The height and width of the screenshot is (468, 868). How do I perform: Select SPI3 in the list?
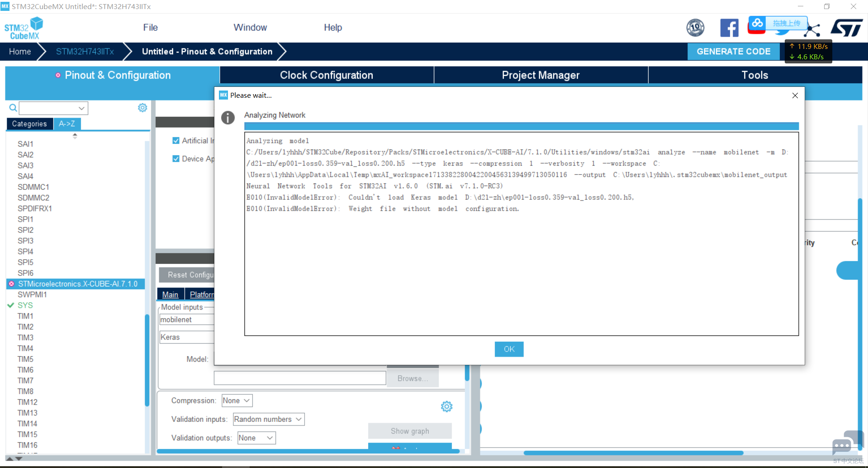[25, 241]
